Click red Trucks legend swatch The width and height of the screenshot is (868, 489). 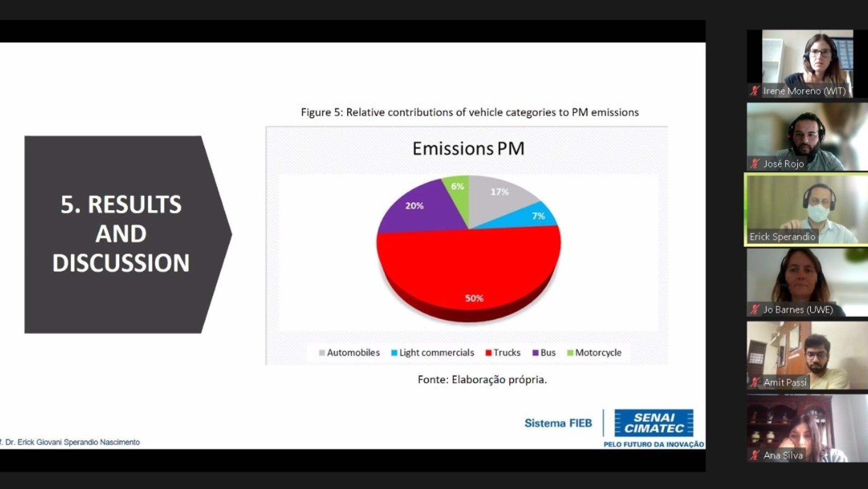(488, 353)
